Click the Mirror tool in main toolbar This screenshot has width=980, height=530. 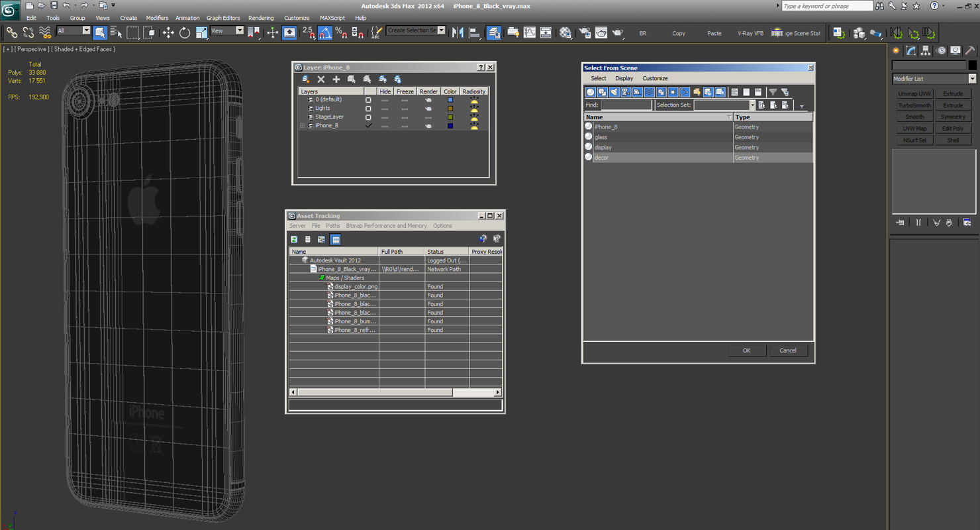(458, 32)
